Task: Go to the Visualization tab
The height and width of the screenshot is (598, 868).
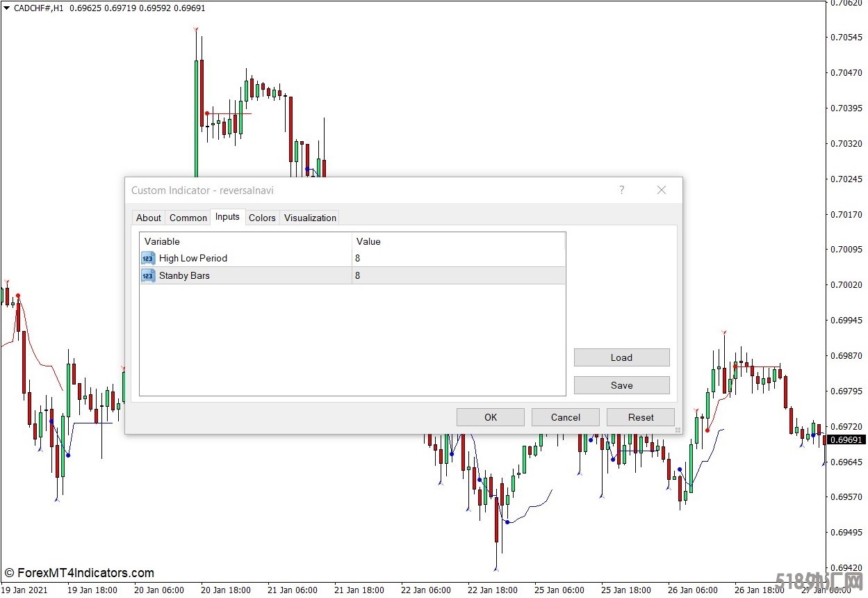Action: (310, 218)
